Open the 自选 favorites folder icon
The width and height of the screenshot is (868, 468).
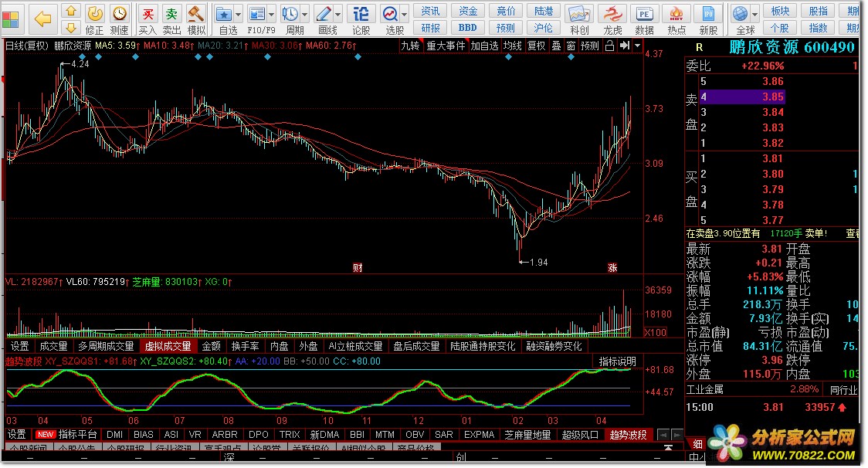pyautogui.click(x=224, y=14)
